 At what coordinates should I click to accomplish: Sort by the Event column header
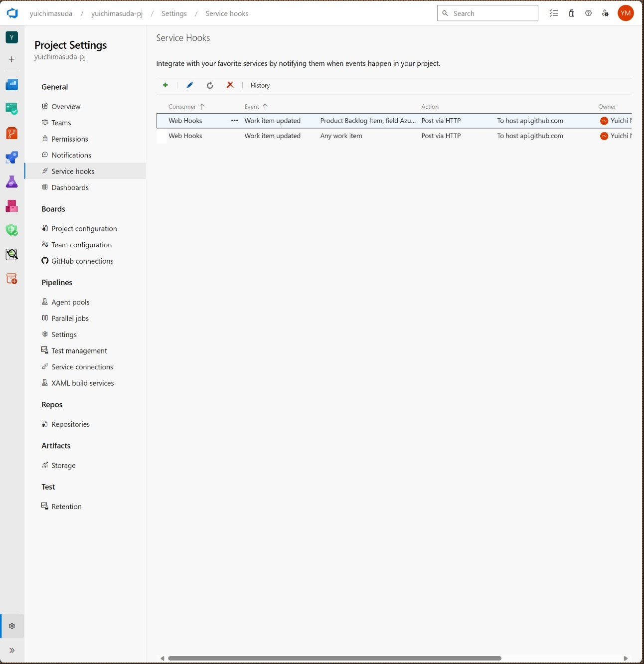252,106
